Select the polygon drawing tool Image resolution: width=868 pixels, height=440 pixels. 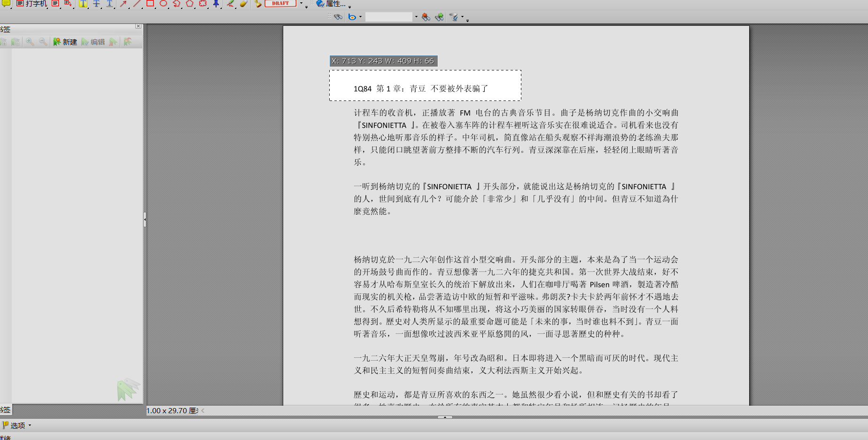(x=190, y=4)
